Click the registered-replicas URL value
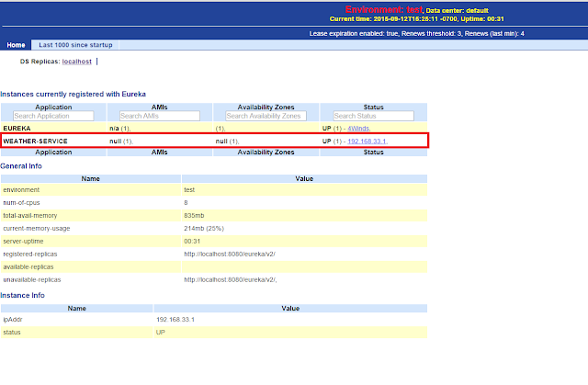 [230, 255]
